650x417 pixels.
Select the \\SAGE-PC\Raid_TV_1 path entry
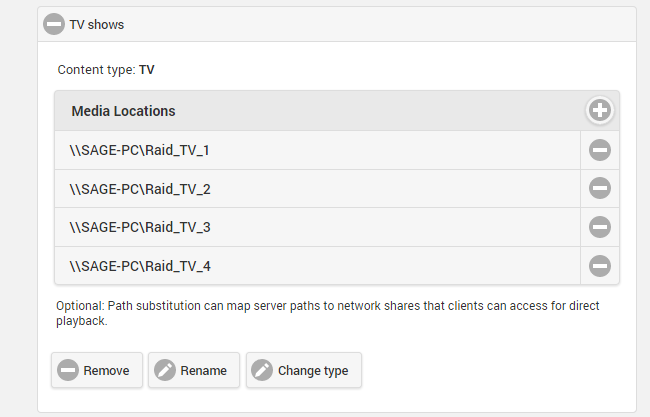(140, 150)
